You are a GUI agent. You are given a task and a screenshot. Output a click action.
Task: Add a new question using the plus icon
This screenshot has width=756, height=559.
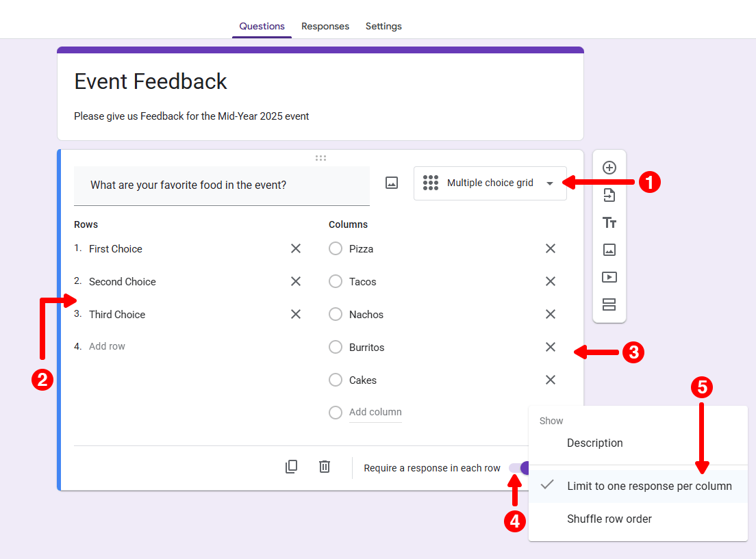click(x=609, y=167)
